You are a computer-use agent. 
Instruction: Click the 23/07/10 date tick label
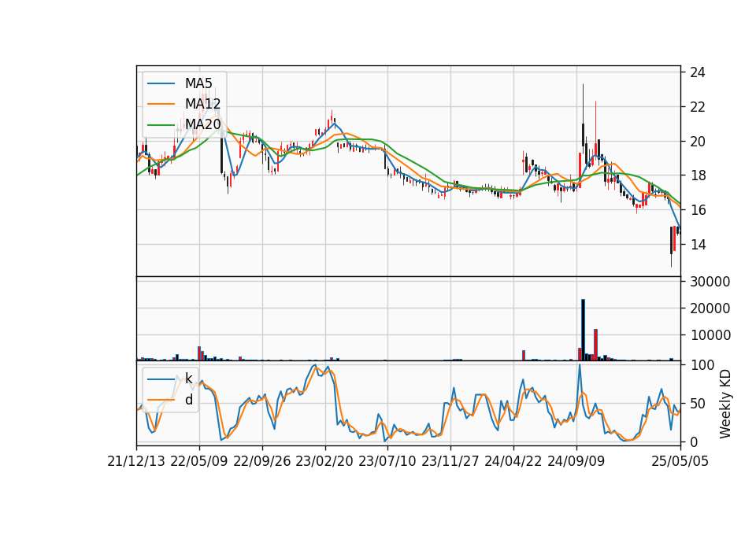click(x=387, y=461)
